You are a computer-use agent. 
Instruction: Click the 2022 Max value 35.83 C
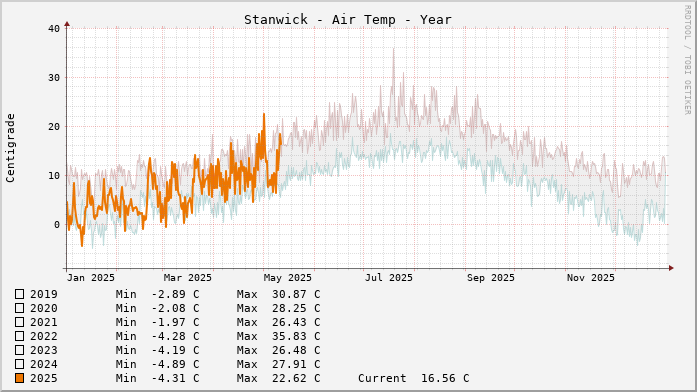(296, 336)
